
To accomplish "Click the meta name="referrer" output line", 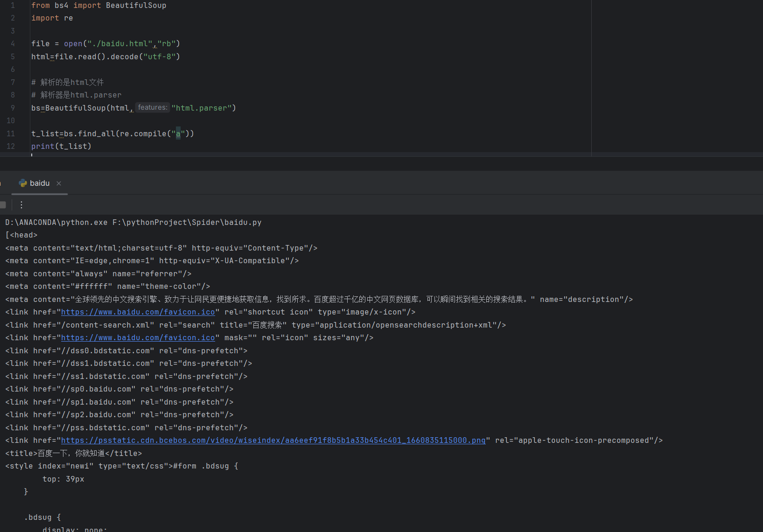I will [98, 274].
